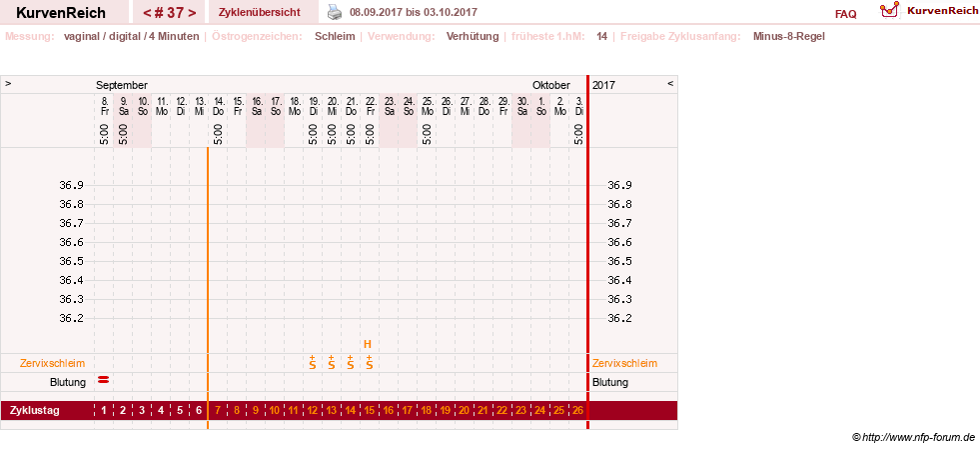Click the Freigabe Zyklusanfang: label
This screenshot has height=449, width=980.
(680, 36)
